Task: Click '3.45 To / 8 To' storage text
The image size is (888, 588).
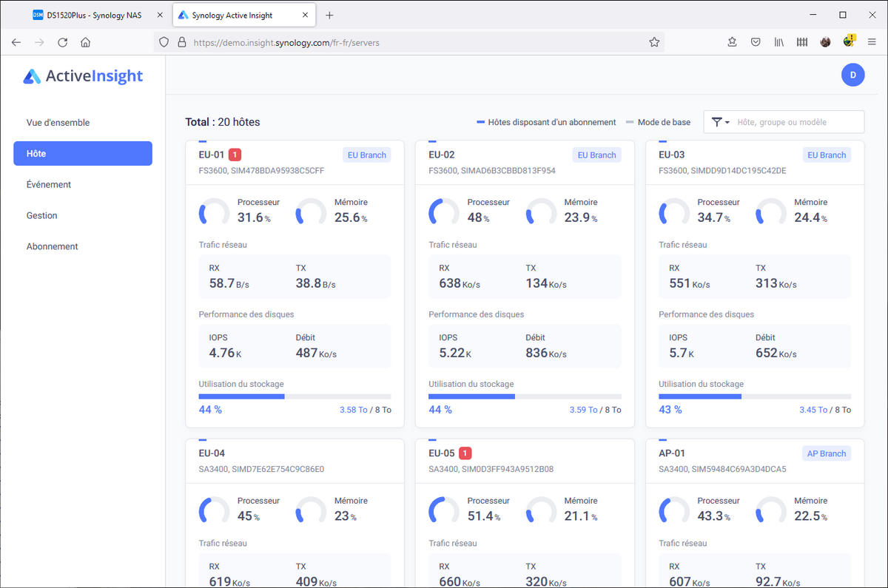Action: coord(825,410)
